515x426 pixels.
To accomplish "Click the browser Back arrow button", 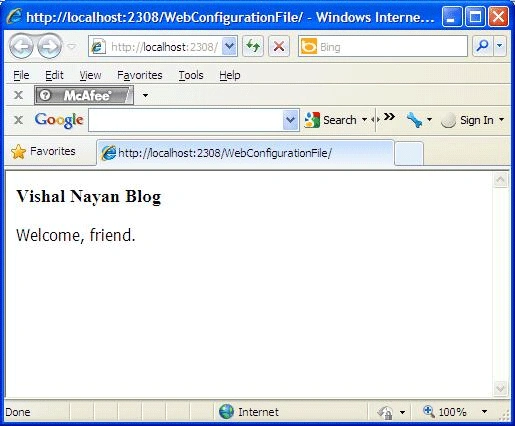I will (21, 46).
